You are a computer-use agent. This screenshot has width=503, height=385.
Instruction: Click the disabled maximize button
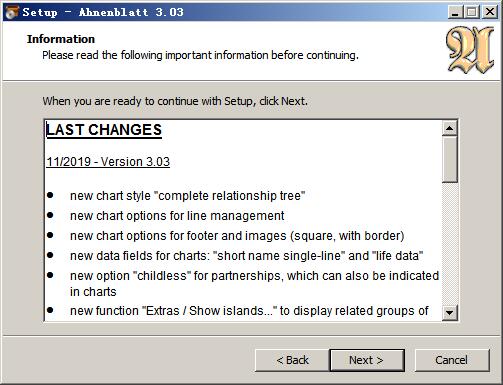[472, 12]
